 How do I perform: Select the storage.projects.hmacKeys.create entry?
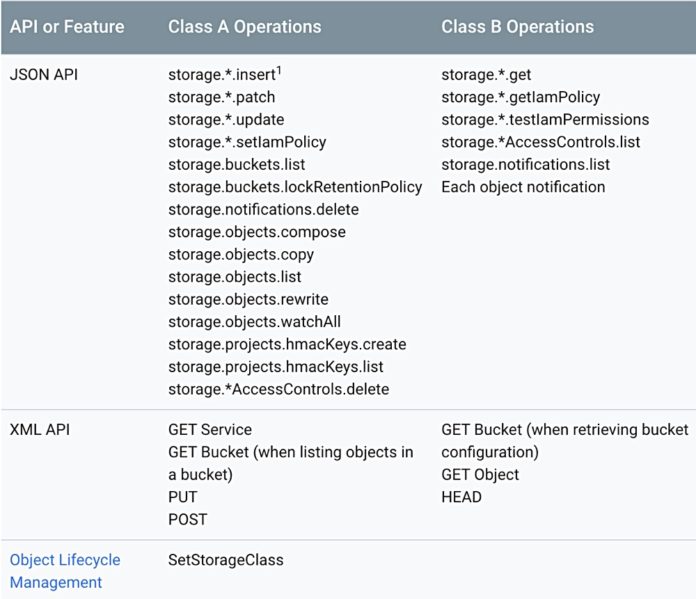(x=287, y=344)
